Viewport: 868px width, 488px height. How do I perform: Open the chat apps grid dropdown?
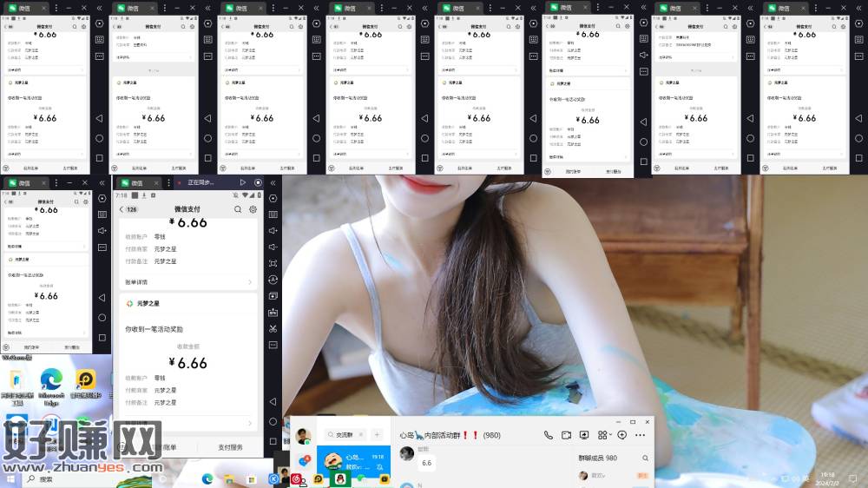[x=603, y=435]
